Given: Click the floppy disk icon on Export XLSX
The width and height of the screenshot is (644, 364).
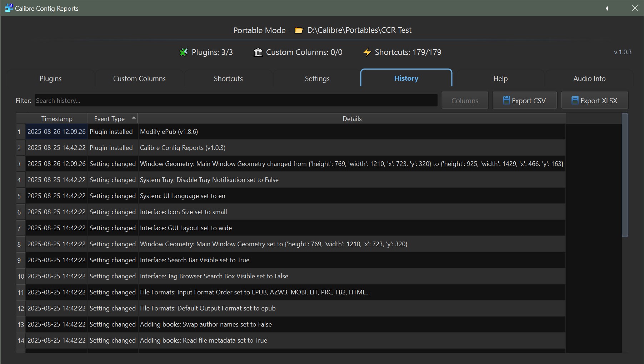Looking at the screenshot, I should click(x=575, y=100).
